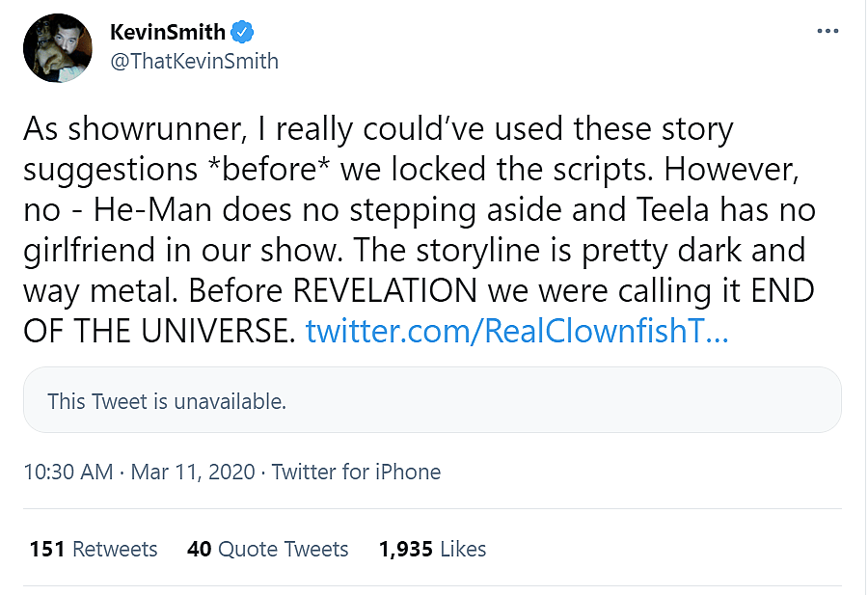View the 1,935 Likes list
Image resolution: width=868 pixels, height=595 pixels.
[x=433, y=550]
